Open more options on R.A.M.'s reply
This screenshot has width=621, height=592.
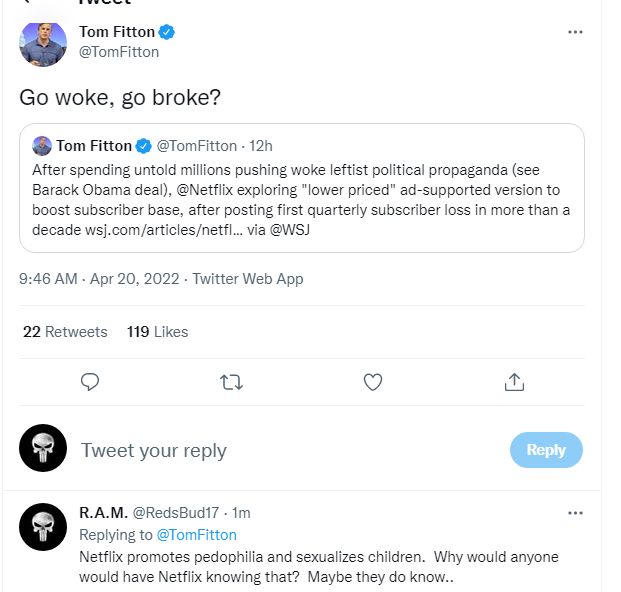tap(575, 513)
